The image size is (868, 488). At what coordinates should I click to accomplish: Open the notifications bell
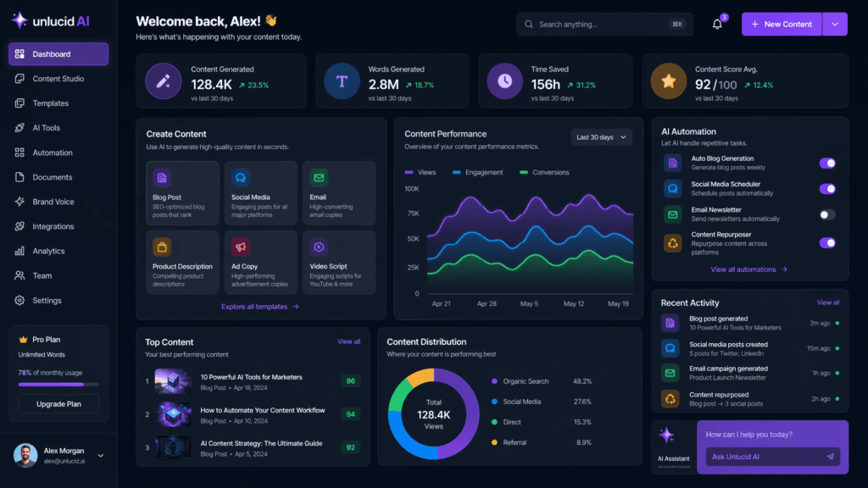click(717, 25)
